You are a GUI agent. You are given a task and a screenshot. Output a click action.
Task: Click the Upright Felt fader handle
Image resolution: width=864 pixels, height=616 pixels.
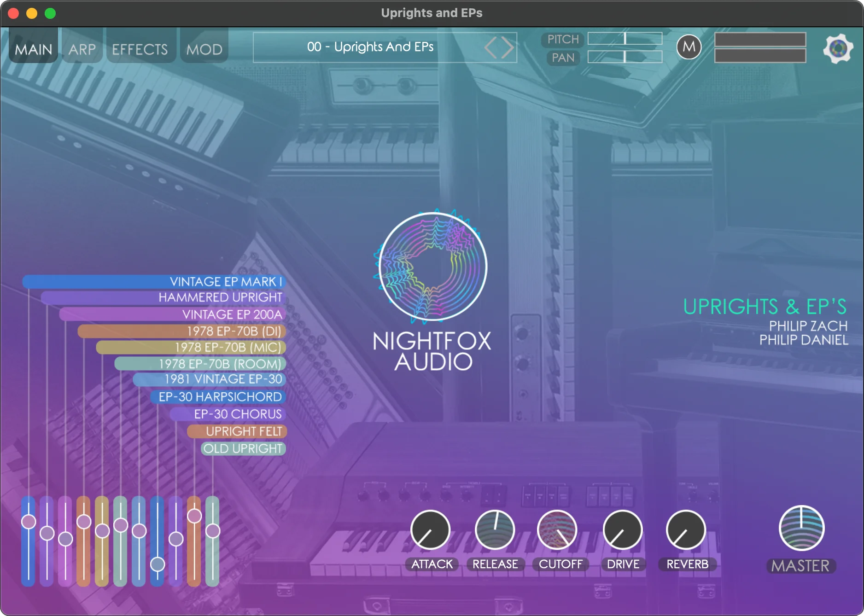click(x=194, y=516)
